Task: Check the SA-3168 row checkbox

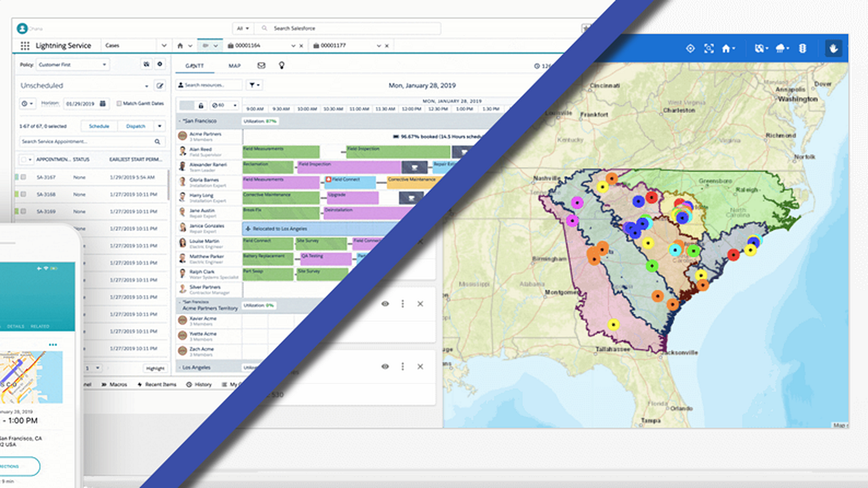Action: pyautogui.click(x=23, y=195)
